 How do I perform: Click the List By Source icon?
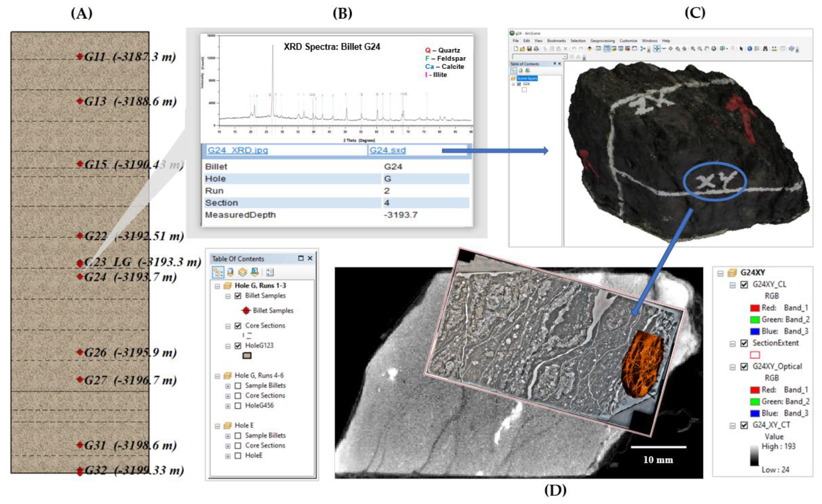[230, 272]
